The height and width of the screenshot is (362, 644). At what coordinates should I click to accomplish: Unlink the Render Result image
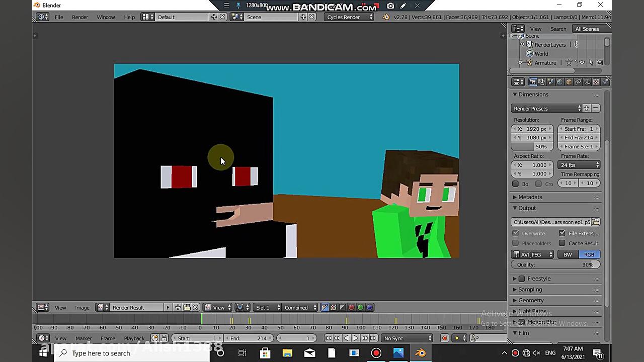pyautogui.click(x=195, y=308)
